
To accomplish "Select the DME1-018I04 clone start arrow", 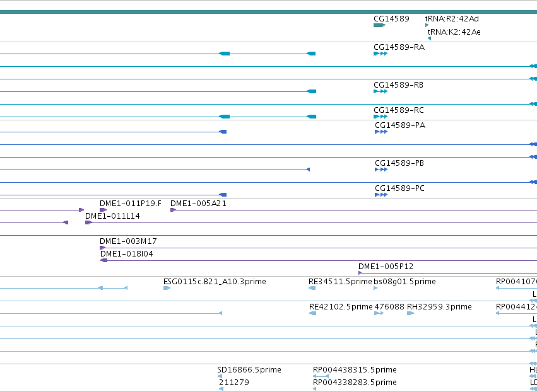I will point(103,260).
